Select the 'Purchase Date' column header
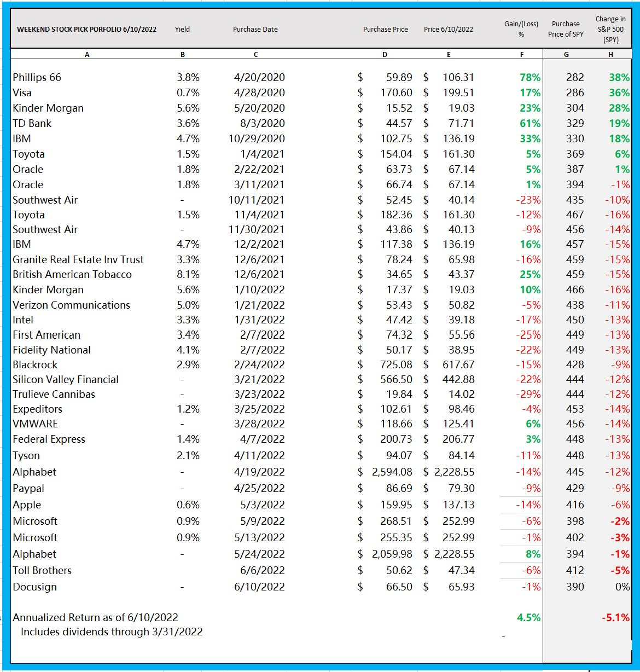Screen dimensions: 640x672 pyautogui.click(x=255, y=30)
